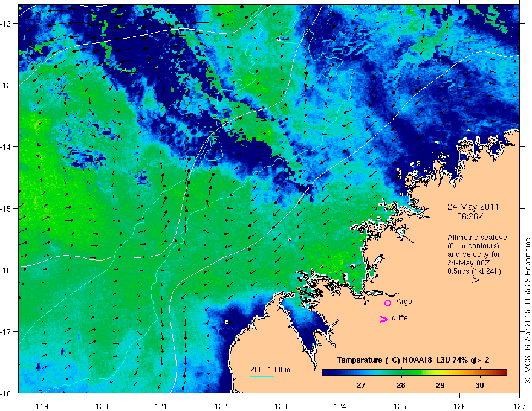Click the velocity scale arrow under 0.5m/s

(467, 280)
